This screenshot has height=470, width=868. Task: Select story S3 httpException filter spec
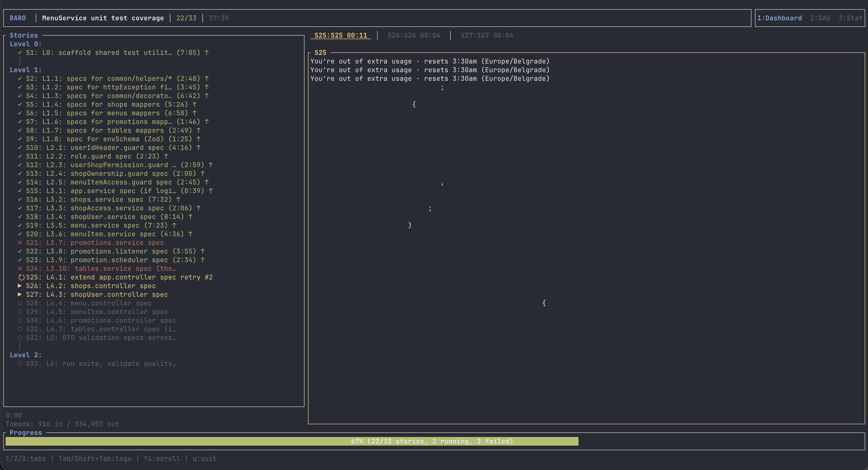tap(113, 87)
